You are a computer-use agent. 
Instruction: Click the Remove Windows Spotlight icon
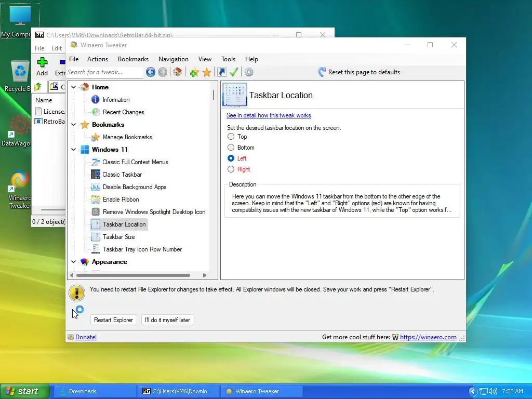96,212
